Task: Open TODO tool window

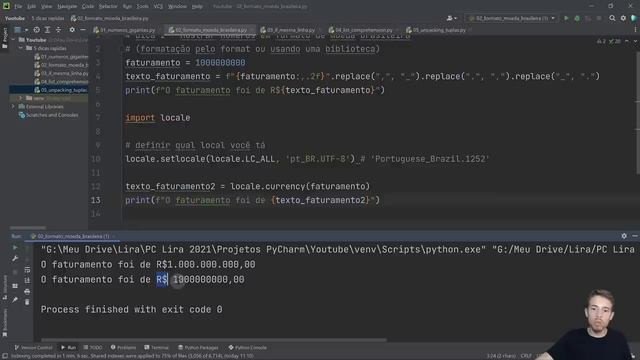Action: (x=93, y=348)
